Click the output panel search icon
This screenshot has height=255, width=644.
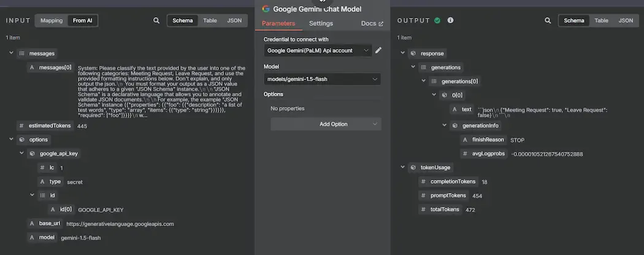pos(548,20)
